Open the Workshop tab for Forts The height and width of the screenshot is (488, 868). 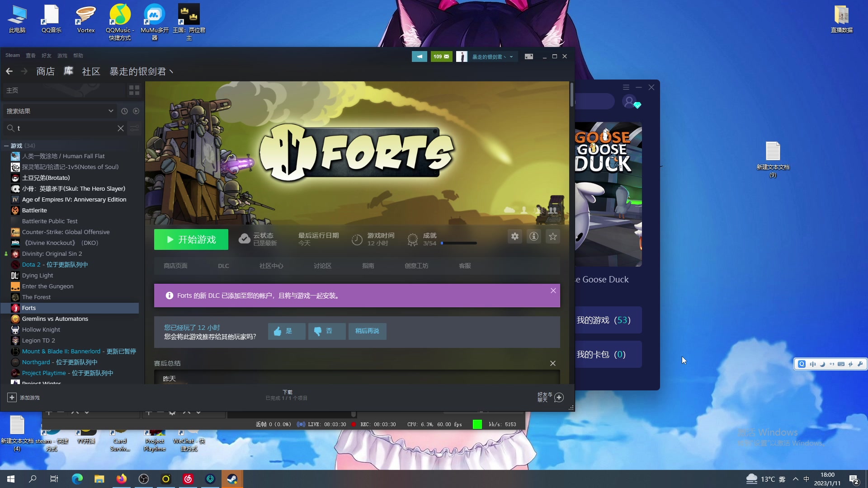pos(416,266)
